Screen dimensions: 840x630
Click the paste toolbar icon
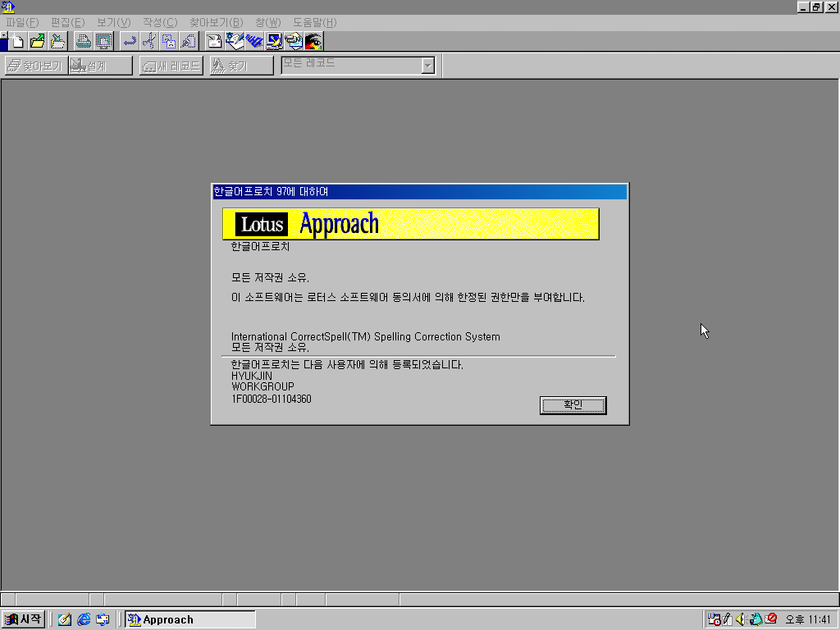click(189, 41)
